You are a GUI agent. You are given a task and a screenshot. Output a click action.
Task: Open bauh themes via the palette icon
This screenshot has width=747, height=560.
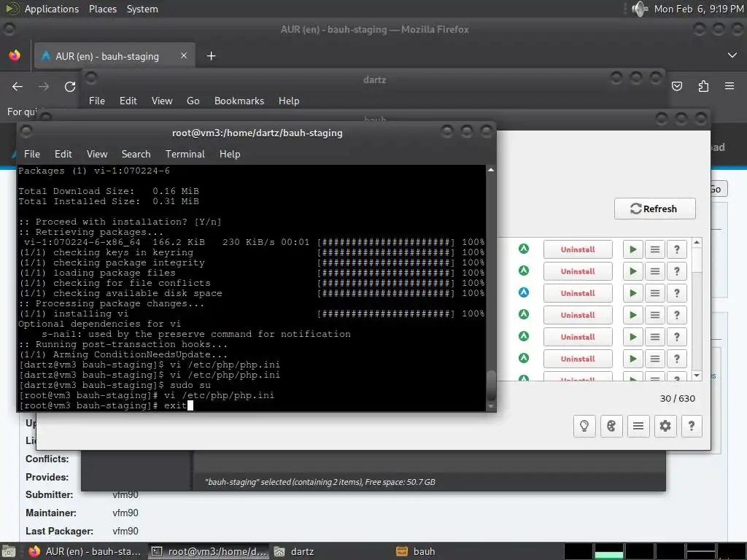[x=611, y=426]
